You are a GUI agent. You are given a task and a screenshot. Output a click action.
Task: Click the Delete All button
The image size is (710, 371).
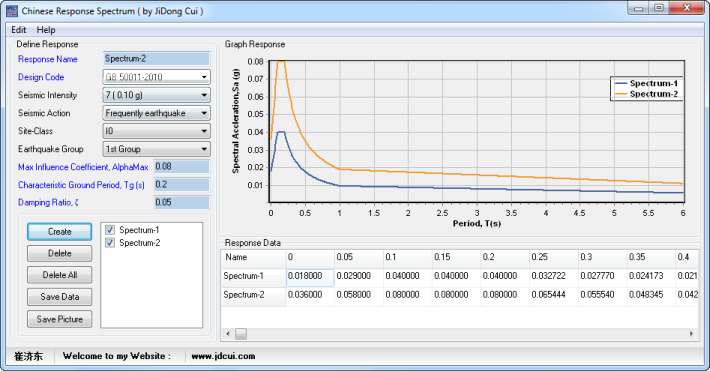point(59,275)
